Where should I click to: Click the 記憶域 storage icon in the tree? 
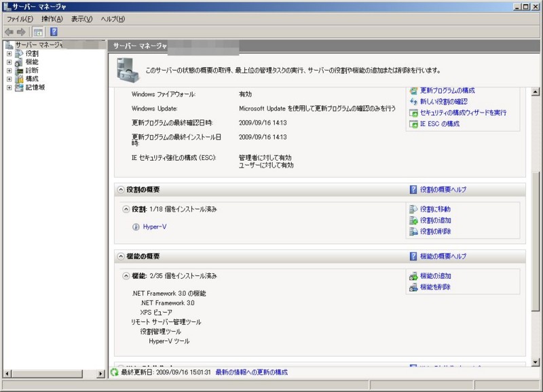[x=19, y=87]
